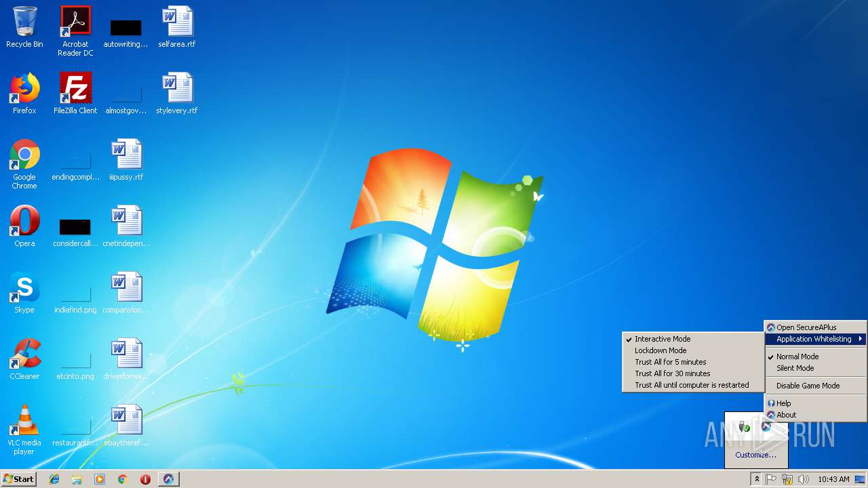Select VLC media player shortcut
The width and height of the screenshot is (868, 488).
click(24, 430)
